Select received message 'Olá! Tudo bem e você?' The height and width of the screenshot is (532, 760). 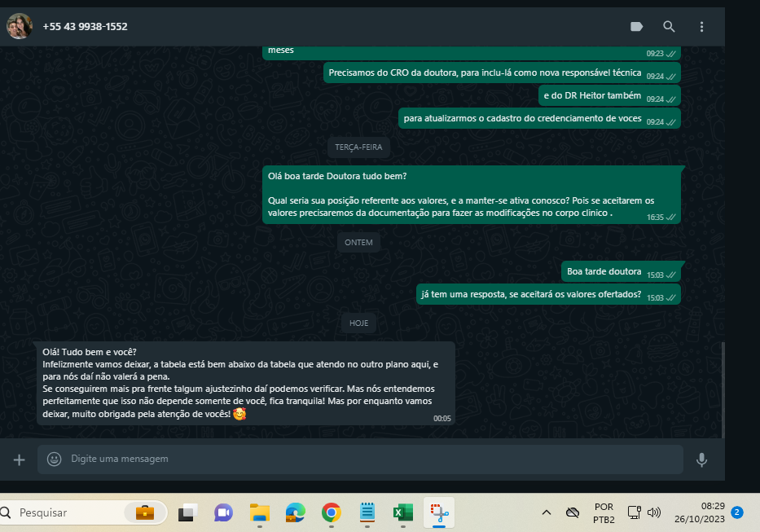point(246,383)
